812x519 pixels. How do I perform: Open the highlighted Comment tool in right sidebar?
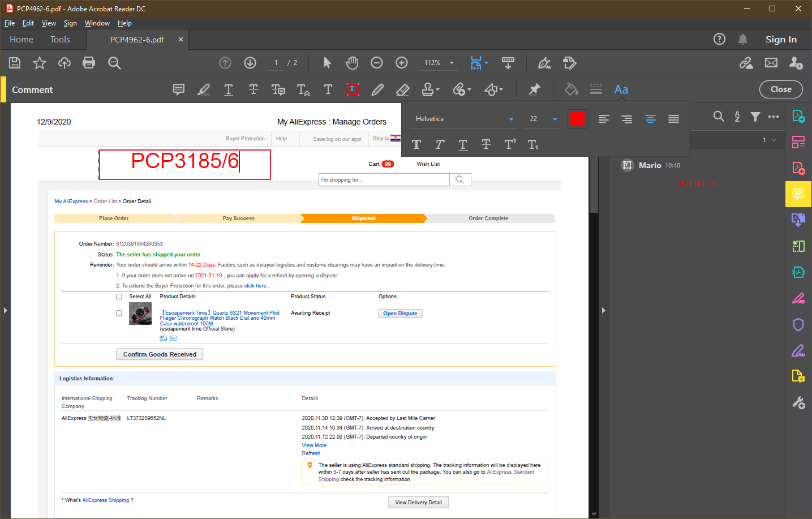pyautogui.click(x=798, y=194)
